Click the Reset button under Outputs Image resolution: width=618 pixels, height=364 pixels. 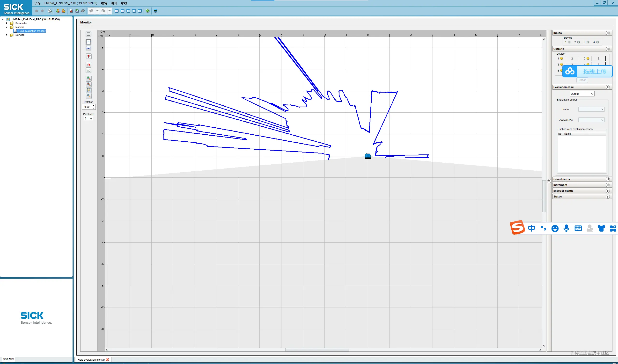(x=582, y=80)
